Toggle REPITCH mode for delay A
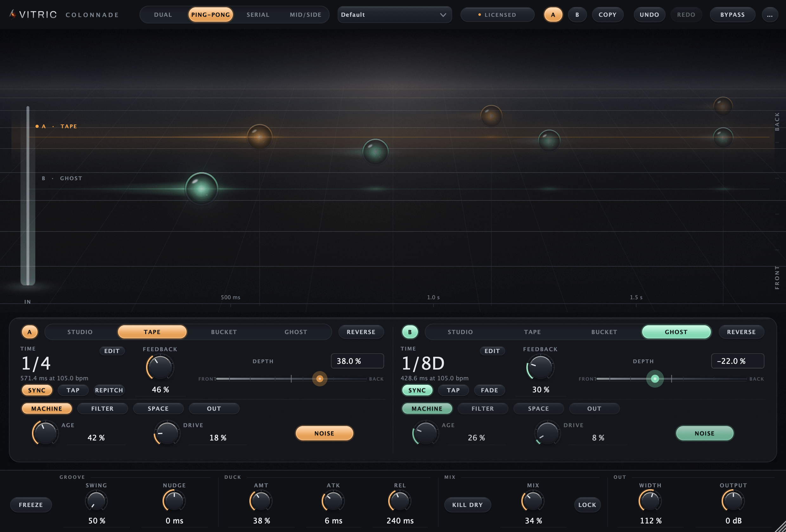Screen dimensions: 786x532 (109, 390)
